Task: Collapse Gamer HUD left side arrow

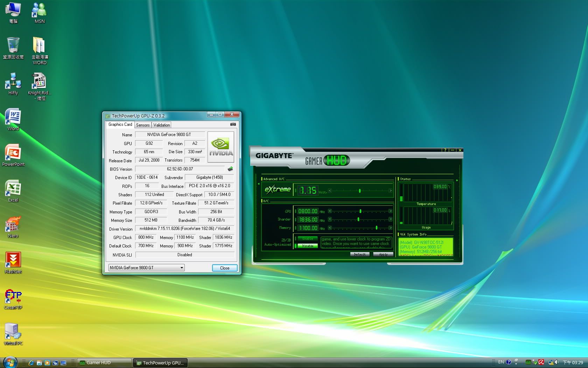Action: (x=259, y=184)
